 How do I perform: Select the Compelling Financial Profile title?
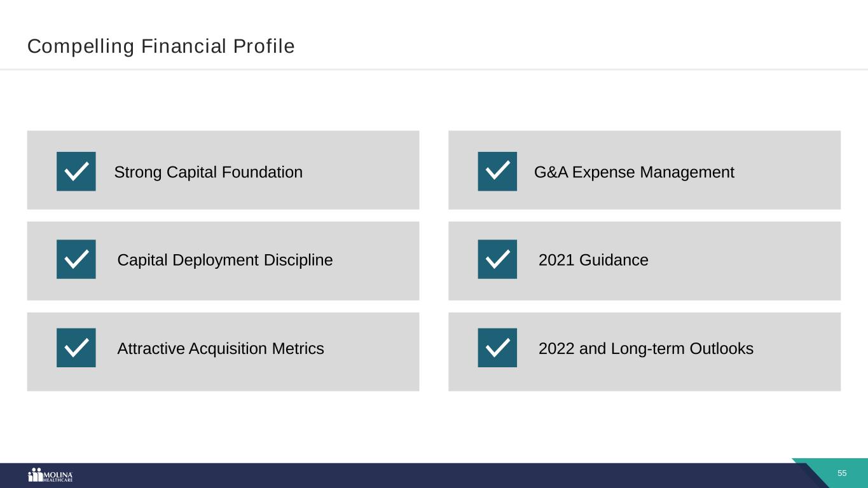pos(161,46)
